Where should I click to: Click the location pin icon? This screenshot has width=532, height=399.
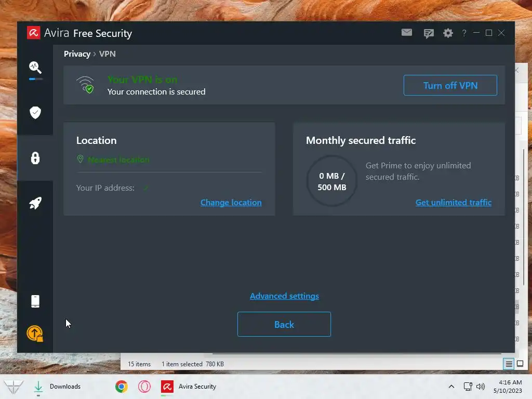point(81,159)
